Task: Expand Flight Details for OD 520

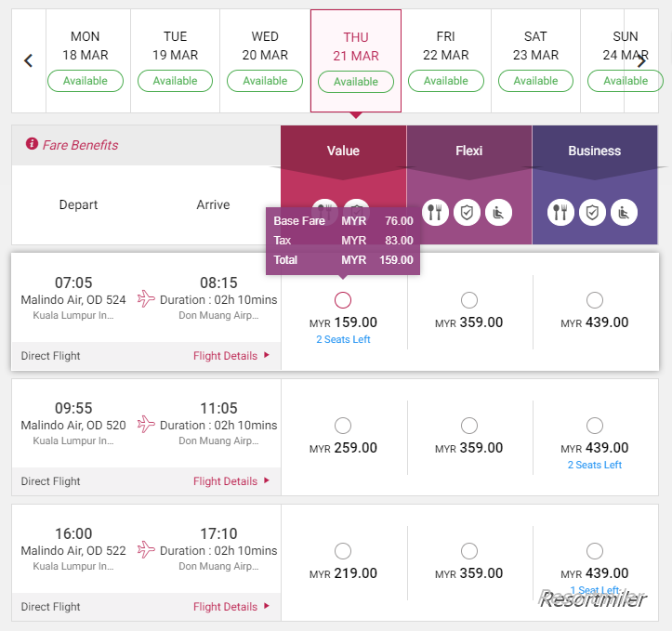Action: point(231,481)
